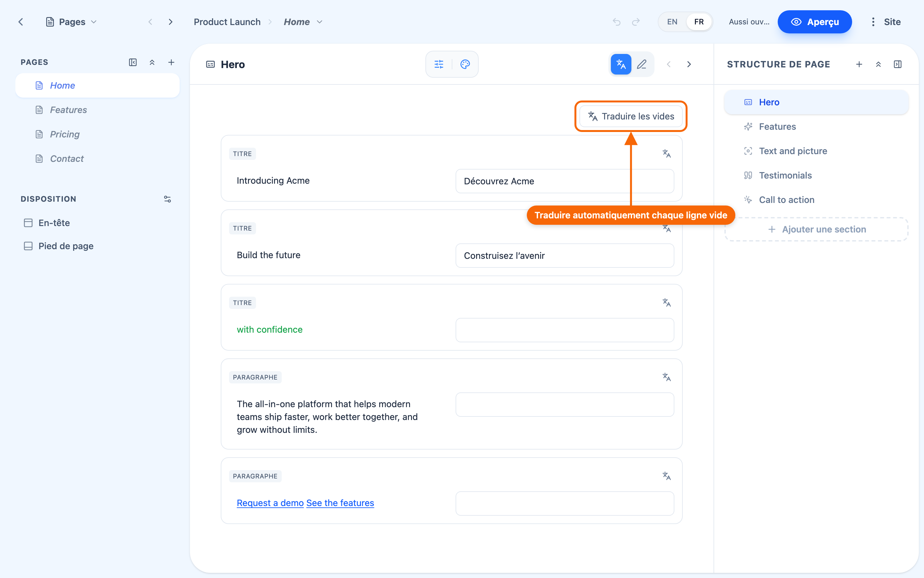Viewport: 924px width, 578px height.
Task: Collapse all in Structure de page panel
Action: pyautogui.click(x=878, y=64)
